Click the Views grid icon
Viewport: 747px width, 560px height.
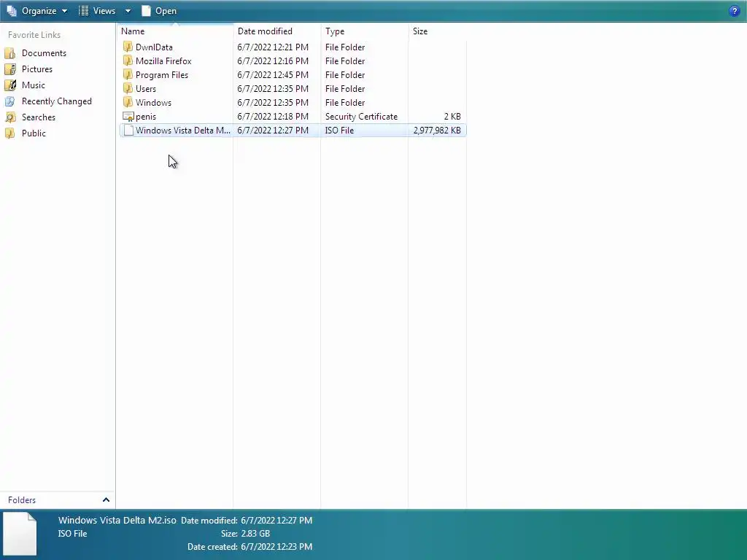(83, 10)
